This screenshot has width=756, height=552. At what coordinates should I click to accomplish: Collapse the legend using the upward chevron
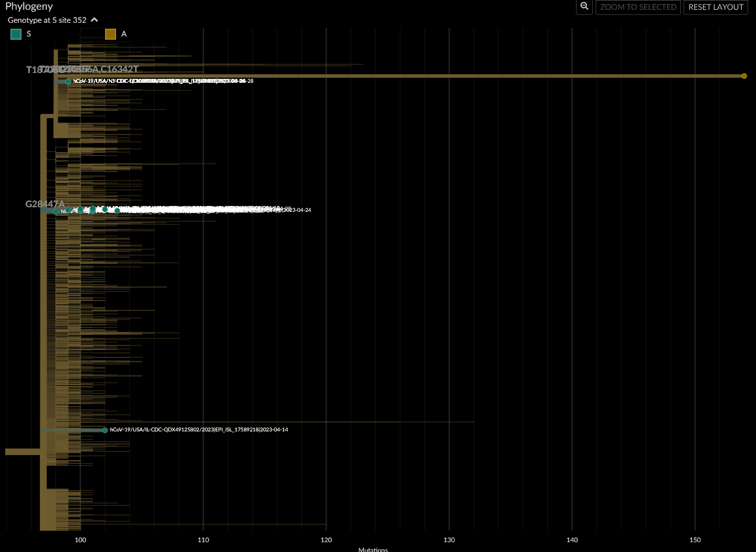tap(93, 20)
